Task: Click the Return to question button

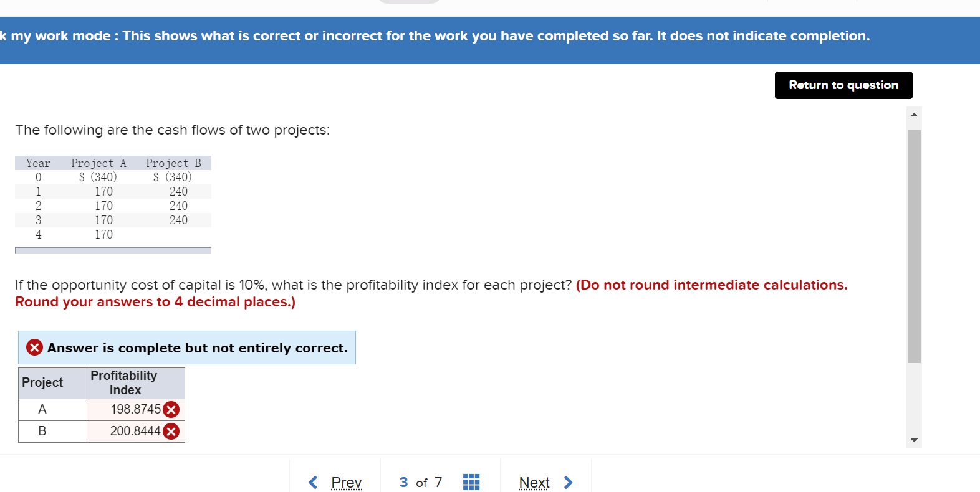Action: tap(843, 85)
